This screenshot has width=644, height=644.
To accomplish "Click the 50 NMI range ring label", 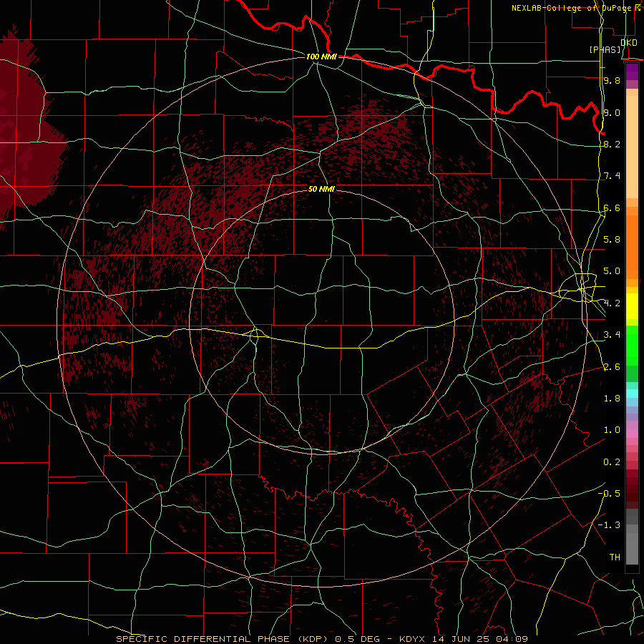I will [321, 190].
